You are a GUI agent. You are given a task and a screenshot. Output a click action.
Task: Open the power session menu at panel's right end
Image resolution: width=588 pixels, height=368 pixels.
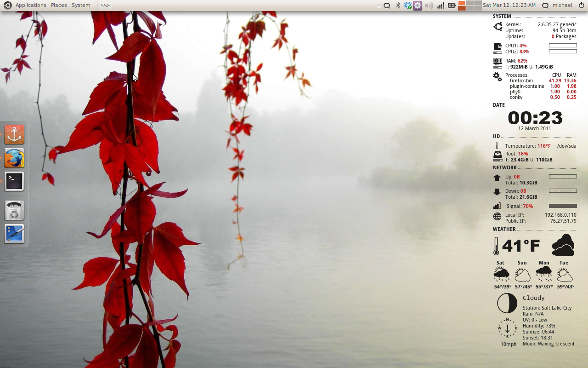582,6
